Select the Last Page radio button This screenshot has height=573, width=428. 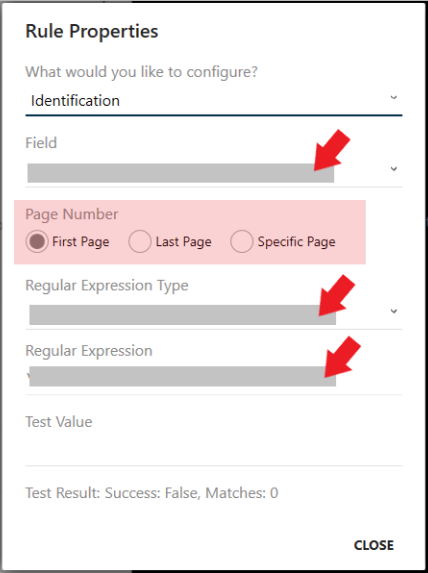[x=140, y=242]
